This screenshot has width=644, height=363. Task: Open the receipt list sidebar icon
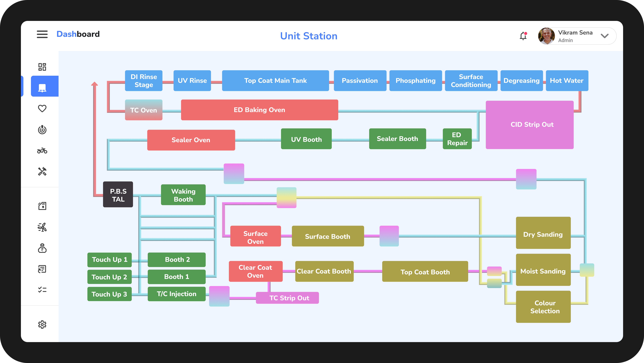click(x=42, y=269)
